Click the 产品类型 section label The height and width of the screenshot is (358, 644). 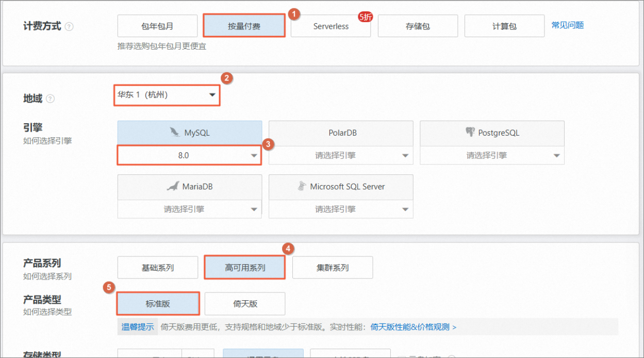pyautogui.click(x=42, y=299)
